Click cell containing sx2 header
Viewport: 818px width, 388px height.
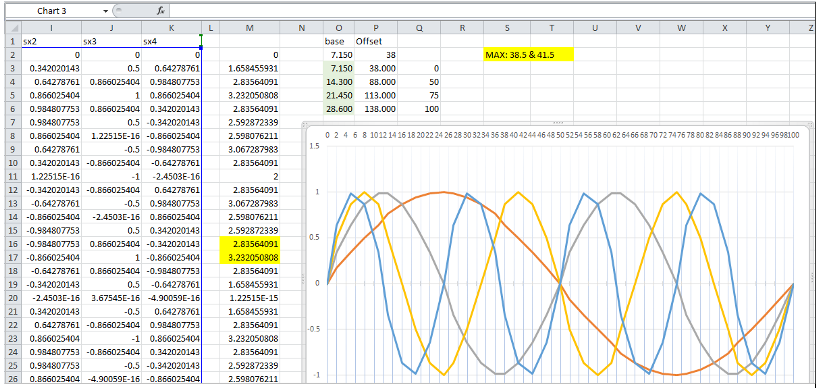(51, 41)
